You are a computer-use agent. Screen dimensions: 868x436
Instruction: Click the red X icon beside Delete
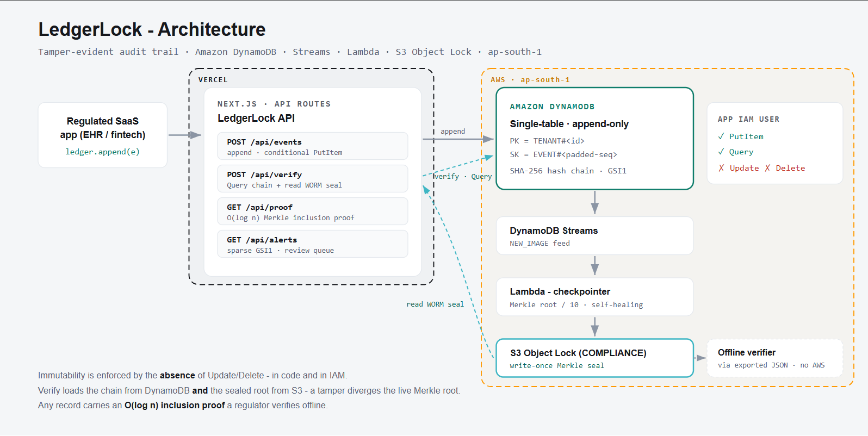coord(767,168)
